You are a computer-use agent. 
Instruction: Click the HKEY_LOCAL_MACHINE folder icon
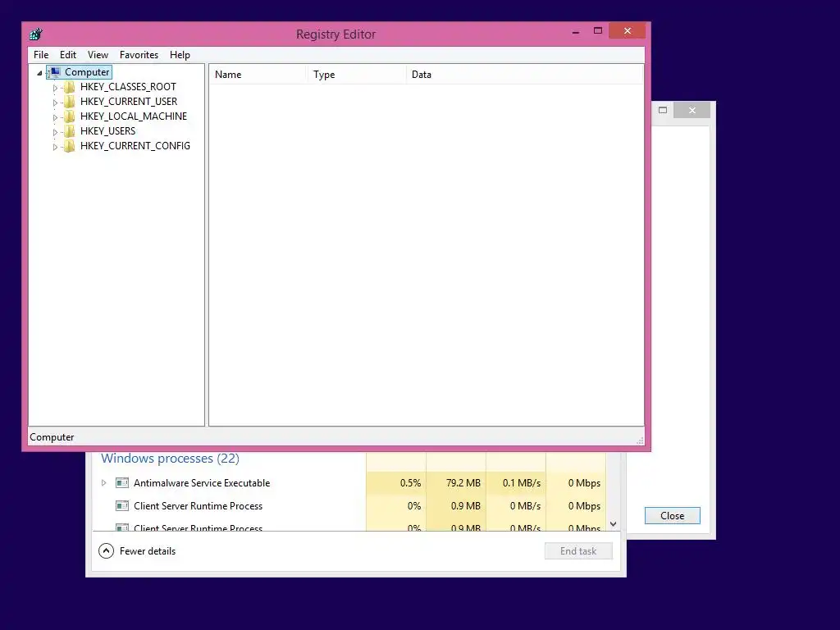[x=69, y=116]
